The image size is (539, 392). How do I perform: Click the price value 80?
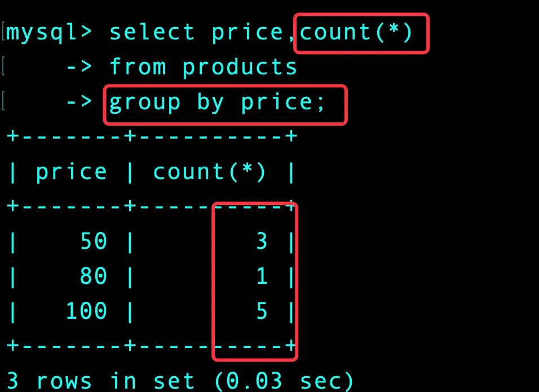[x=94, y=275]
